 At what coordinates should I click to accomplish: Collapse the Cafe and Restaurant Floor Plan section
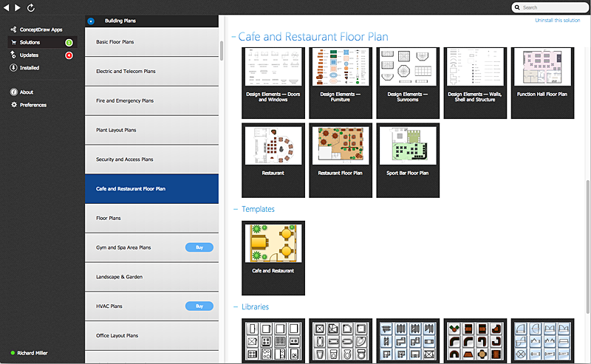(x=233, y=37)
